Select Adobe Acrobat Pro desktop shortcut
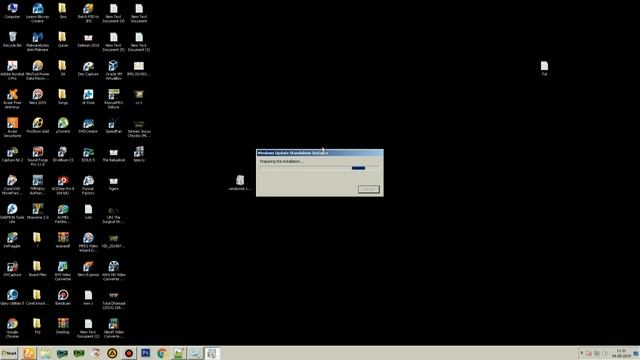This screenshot has width=640, height=360. [12, 70]
